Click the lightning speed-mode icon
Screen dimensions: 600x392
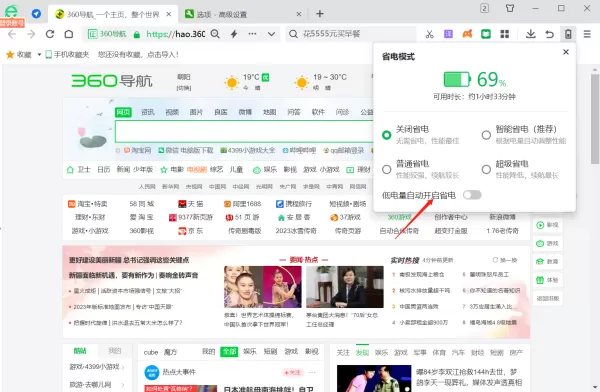(x=234, y=34)
